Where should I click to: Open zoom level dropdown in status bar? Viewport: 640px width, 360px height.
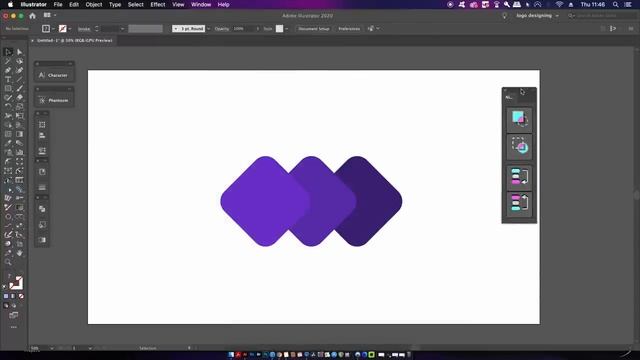tap(52, 348)
